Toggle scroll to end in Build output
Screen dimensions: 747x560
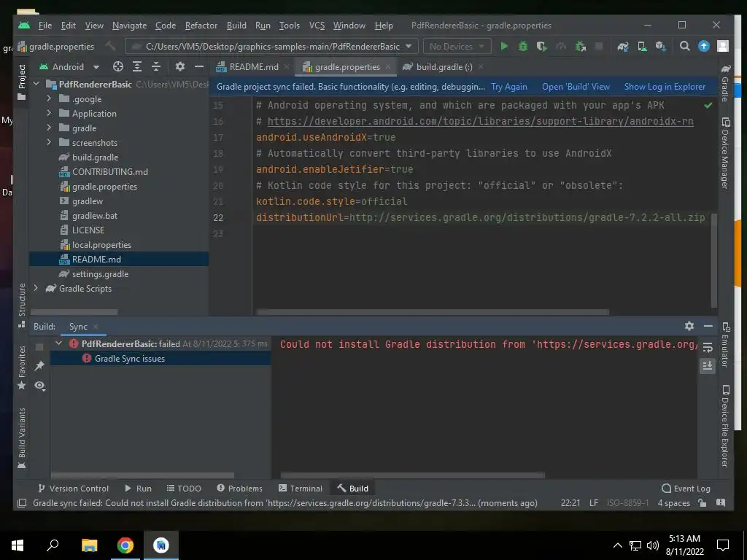708,366
